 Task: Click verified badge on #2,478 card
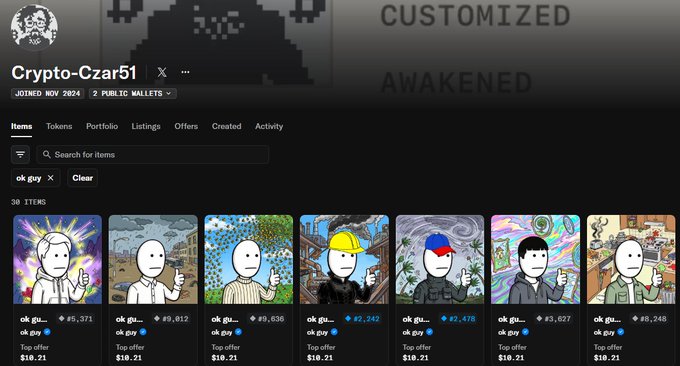[429, 332]
